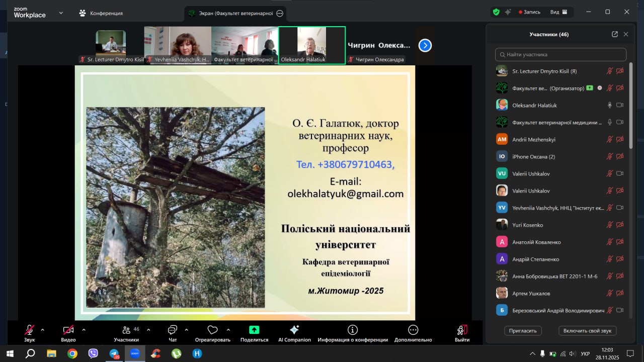
Task: Click the green Share screen icon
Action: (x=254, y=330)
